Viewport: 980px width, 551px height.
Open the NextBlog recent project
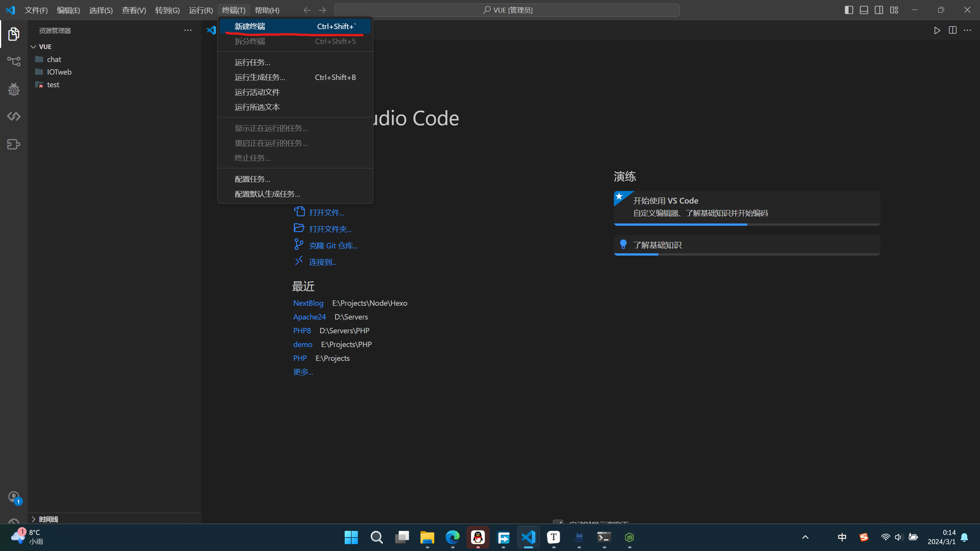click(x=308, y=303)
